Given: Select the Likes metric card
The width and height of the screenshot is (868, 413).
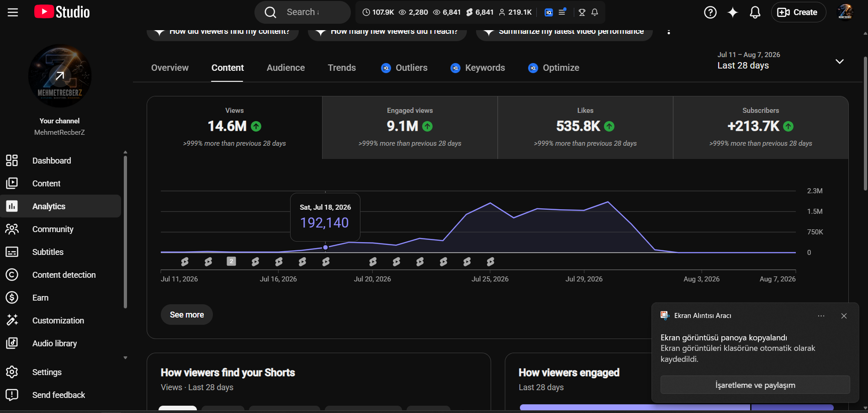Looking at the screenshot, I should pos(585,127).
